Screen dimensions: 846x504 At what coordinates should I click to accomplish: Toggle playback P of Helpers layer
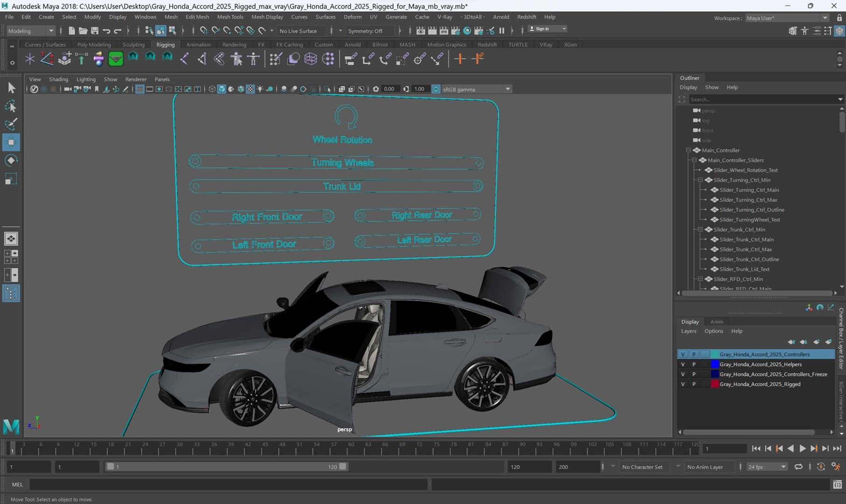694,364
